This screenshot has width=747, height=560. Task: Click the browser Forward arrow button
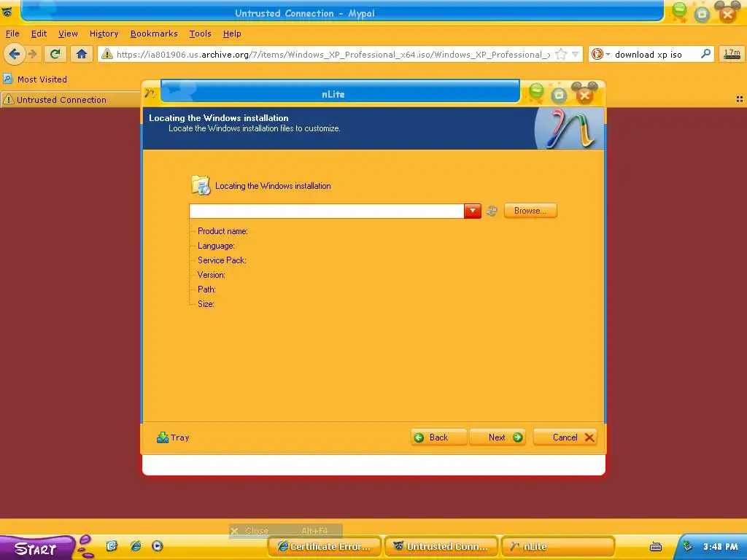33,54
